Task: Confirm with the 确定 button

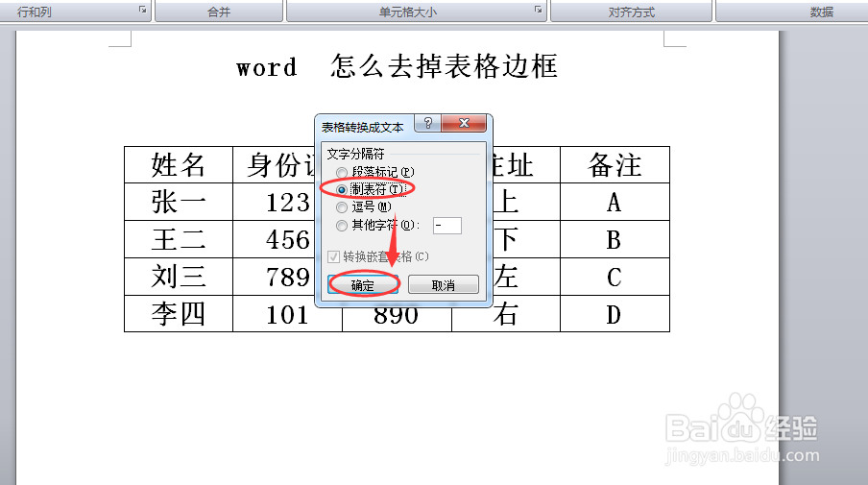Action: (x=363, y=284)
